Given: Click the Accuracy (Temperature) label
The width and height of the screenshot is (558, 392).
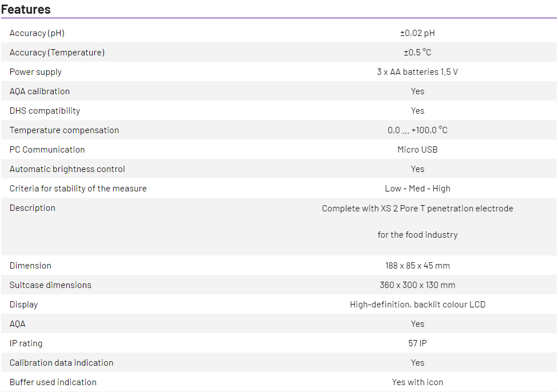Looking at the screenshot, I should pos(57,53).
